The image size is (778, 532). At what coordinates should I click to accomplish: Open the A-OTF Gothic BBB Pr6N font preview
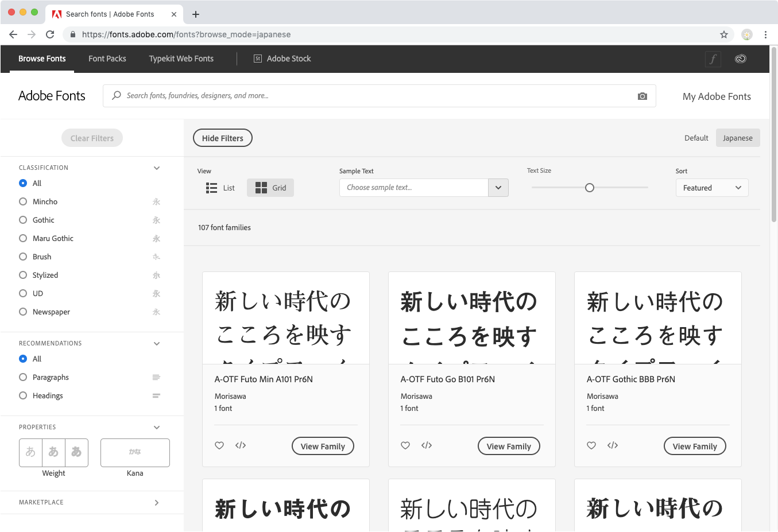(x=658, y=318)
